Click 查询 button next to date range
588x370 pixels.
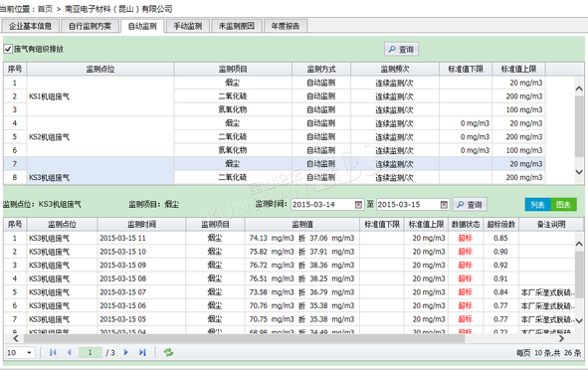click(470, 205)
